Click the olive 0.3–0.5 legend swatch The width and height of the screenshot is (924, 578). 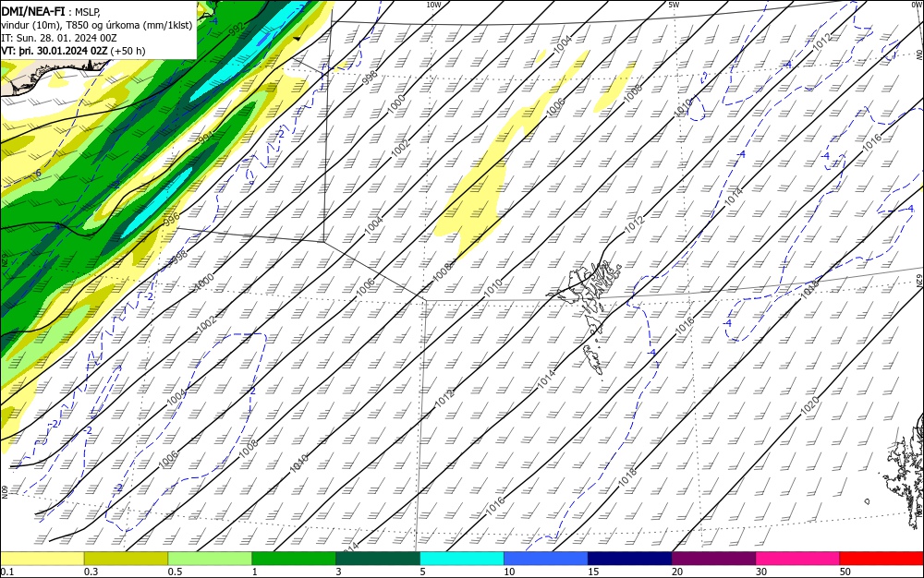[126, 559]
